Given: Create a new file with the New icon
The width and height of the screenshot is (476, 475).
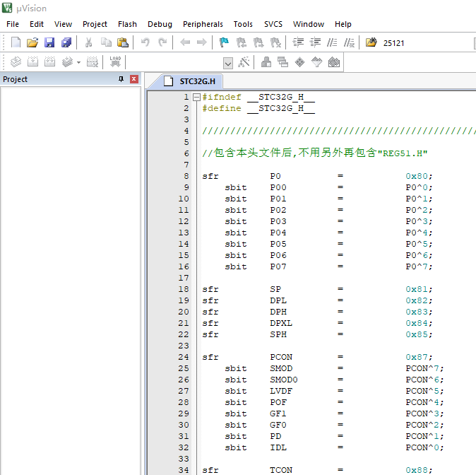Looking at the screenshot, I should point(16,42).
